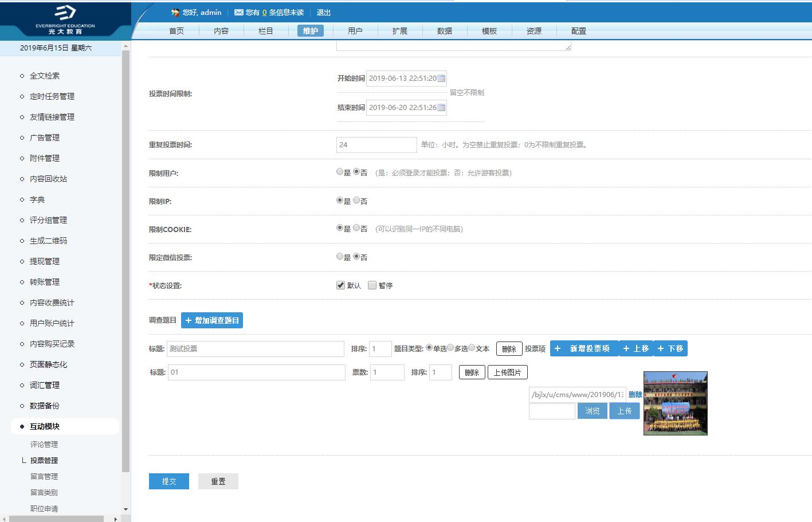Click the 上移 move up button

click(636, 348)
